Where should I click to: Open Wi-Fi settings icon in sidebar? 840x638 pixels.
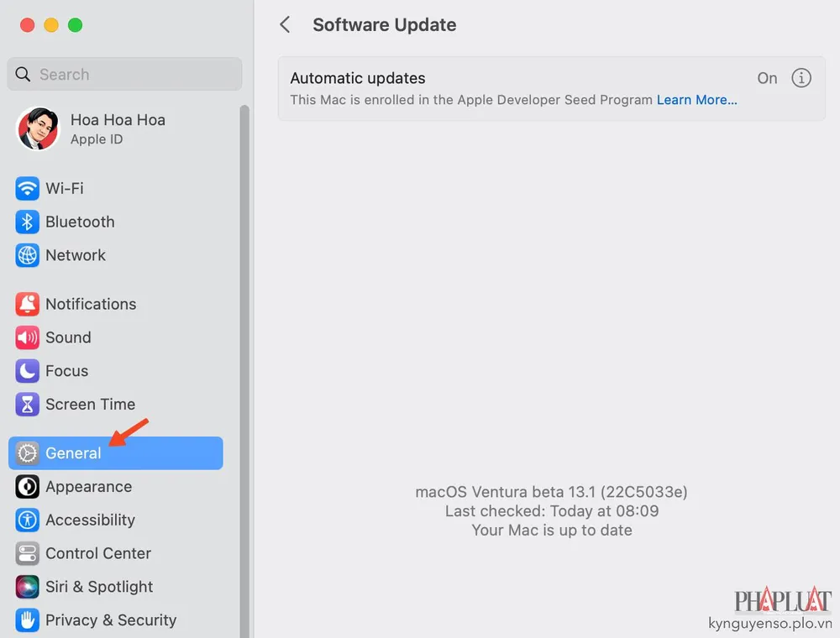point(28,188)
